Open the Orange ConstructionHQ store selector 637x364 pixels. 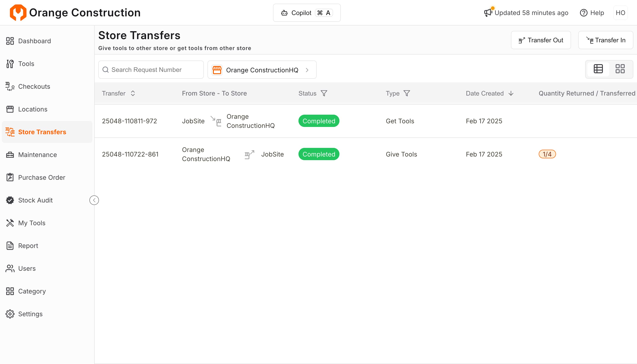tap(262, 70)
